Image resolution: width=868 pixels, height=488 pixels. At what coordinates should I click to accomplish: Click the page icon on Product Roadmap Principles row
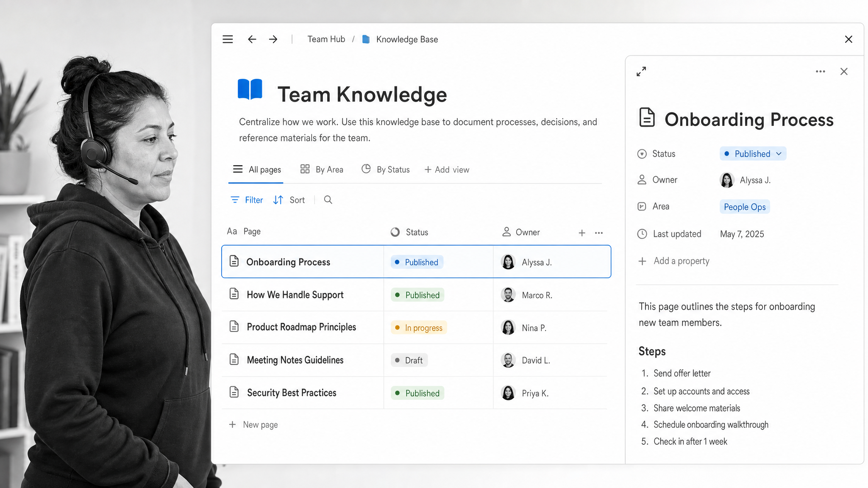[x=234, y=326]
